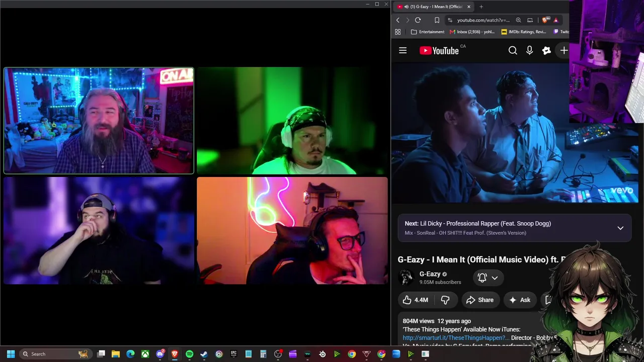Screen dimensions: 644x362
Task: Open Epic Games Launcher from the taskbar
Action: coord(233,354)
